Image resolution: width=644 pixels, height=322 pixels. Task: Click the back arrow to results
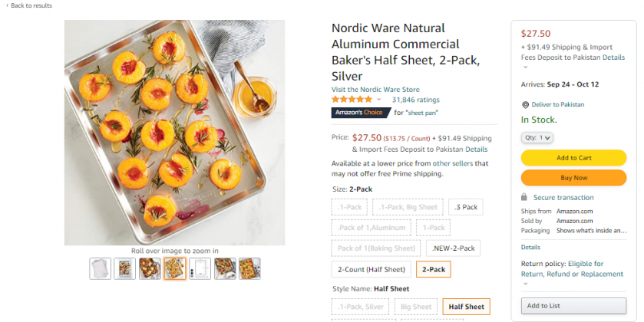6,5
